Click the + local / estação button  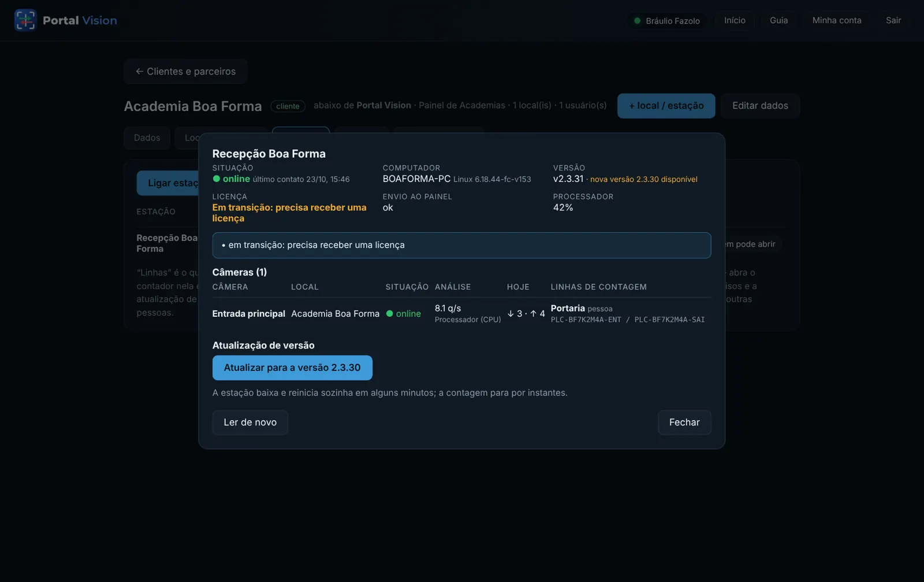[666, 106]
